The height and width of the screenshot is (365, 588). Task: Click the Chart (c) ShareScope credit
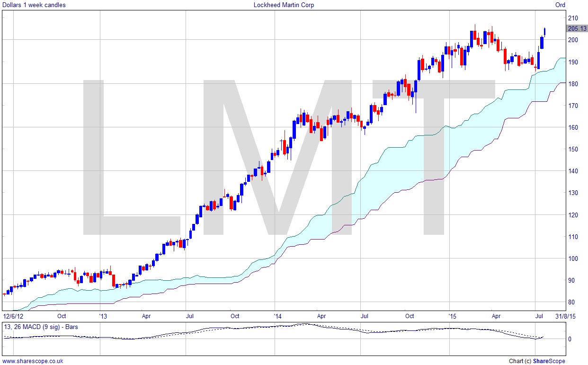537,361
